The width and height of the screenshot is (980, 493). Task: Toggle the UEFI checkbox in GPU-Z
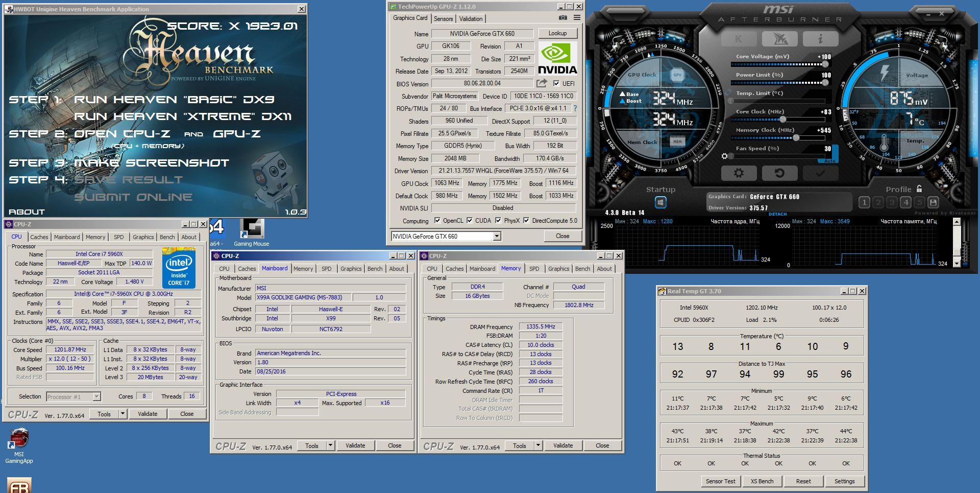tap(556, 83)
